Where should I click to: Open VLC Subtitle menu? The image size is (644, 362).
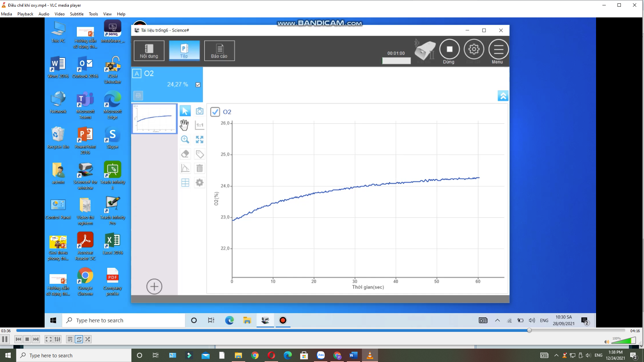coord(77,14)
